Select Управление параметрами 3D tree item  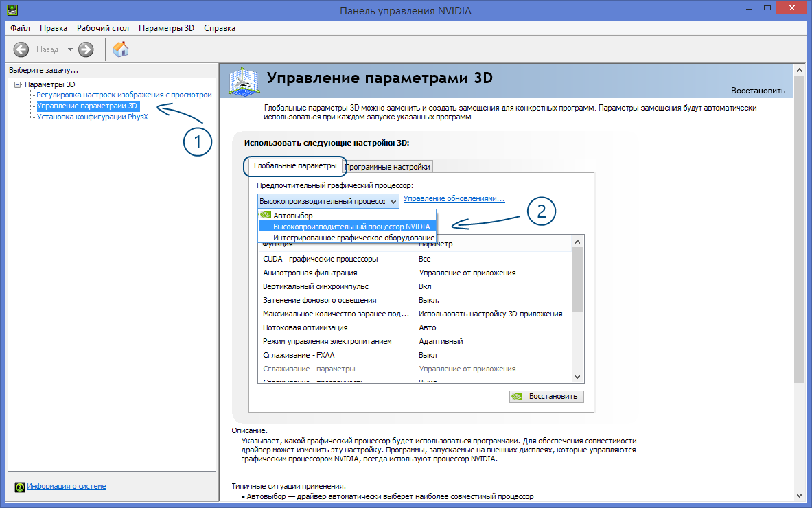point(87,106)
